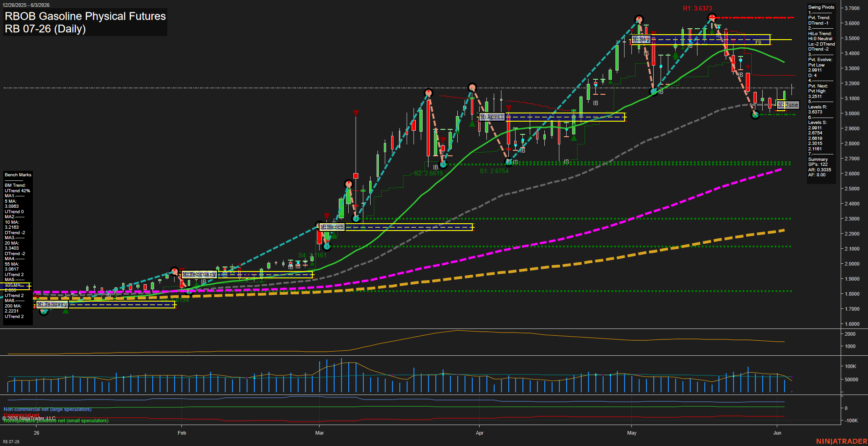Click the AF: 8.00 summary value

pos(817,175)
